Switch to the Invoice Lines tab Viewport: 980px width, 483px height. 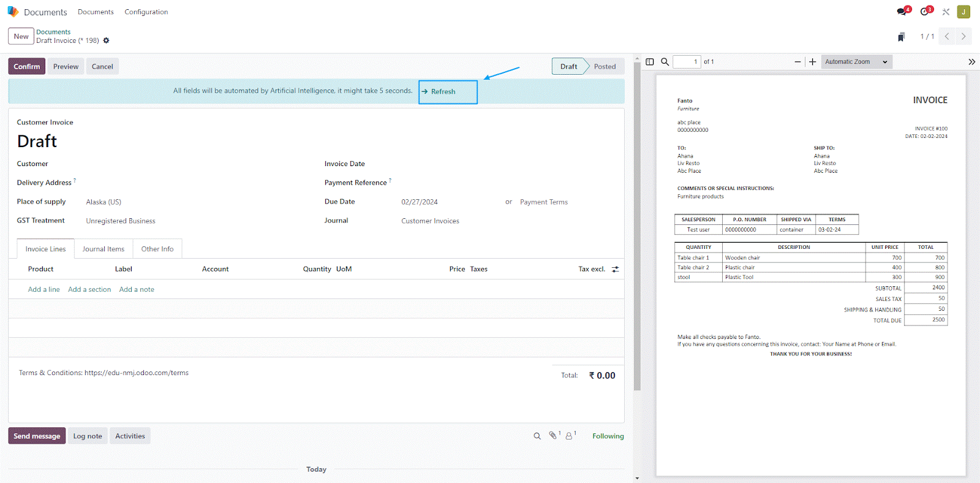point(45,249)
